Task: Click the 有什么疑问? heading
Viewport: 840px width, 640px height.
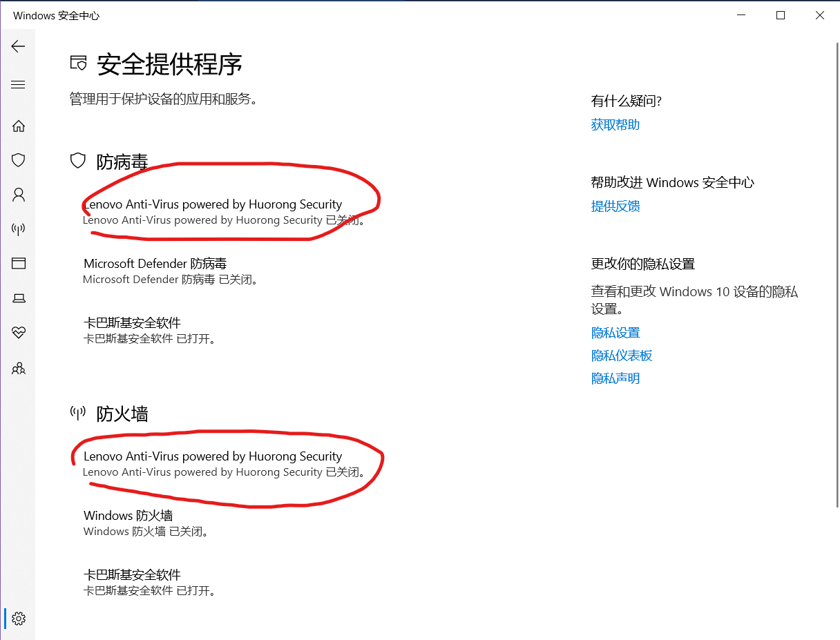Action: (x=627, y=101)
